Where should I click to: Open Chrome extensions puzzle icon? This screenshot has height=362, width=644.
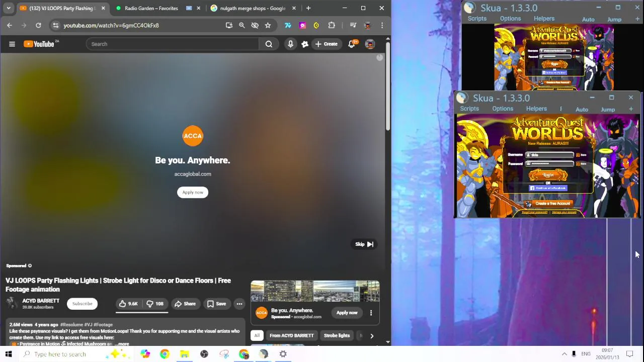(x=332, y=25)
